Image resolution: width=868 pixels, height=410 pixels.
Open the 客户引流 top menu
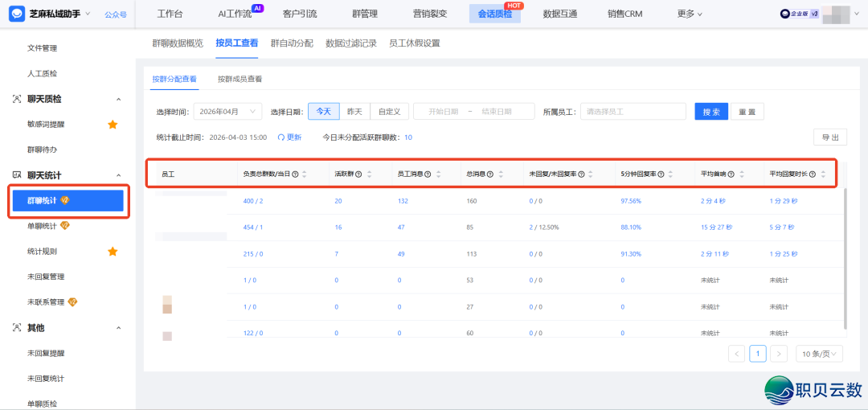[299, 14]
